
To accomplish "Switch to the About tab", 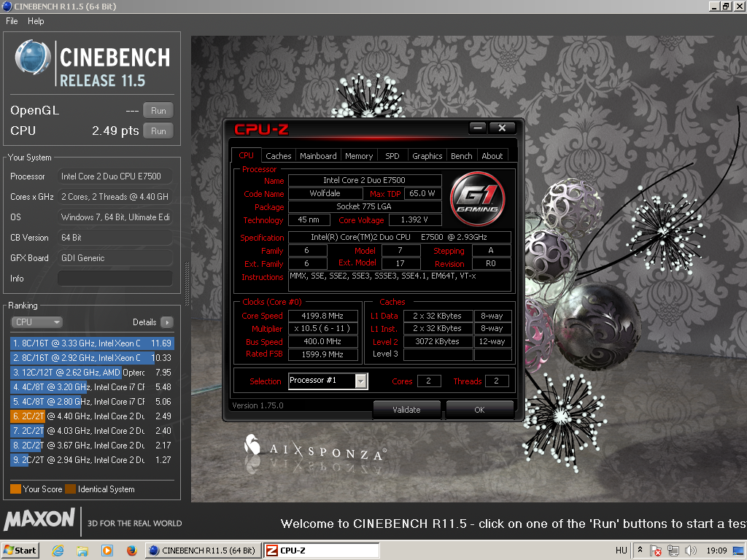I will point(492,156).
